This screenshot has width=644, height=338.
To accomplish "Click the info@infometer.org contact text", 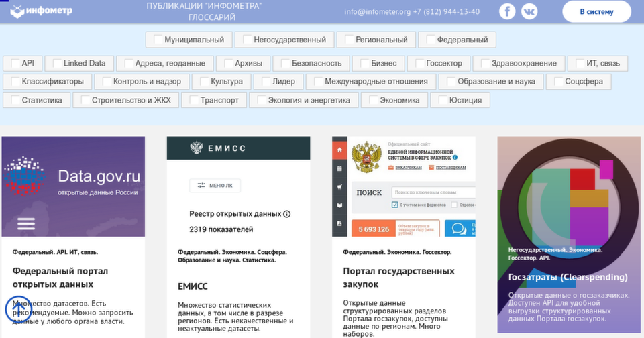I will click(377, 11).
